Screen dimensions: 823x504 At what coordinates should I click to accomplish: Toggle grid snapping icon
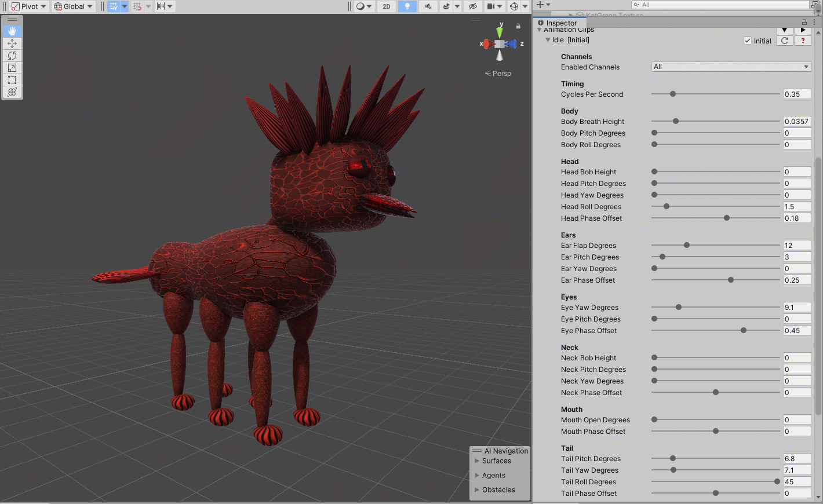coord(137,6)
